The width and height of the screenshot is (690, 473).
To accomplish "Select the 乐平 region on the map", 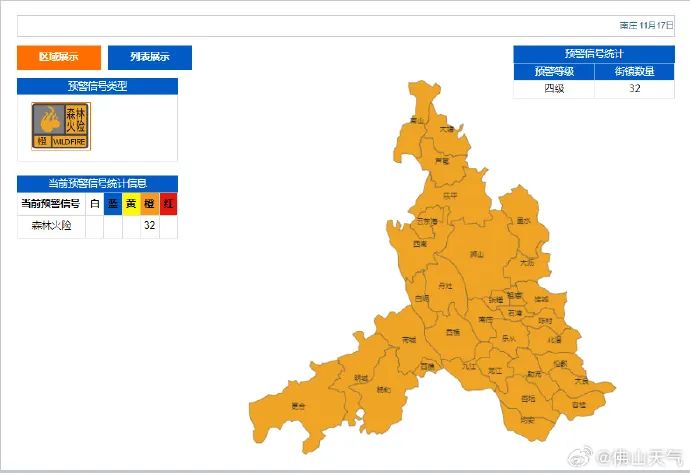I will (x=450, y=196).
